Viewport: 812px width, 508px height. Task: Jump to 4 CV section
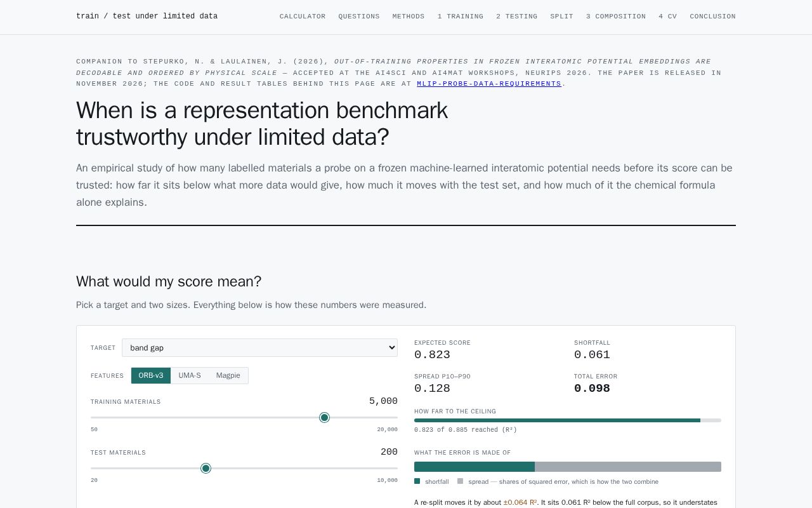pyautogui.click(x=668, y=17)
